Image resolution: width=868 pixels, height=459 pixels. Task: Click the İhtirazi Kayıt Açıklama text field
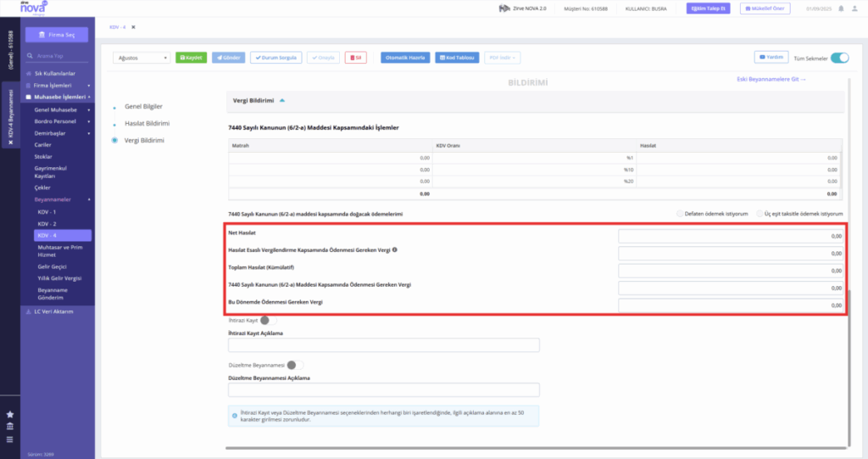click(384, 345)
